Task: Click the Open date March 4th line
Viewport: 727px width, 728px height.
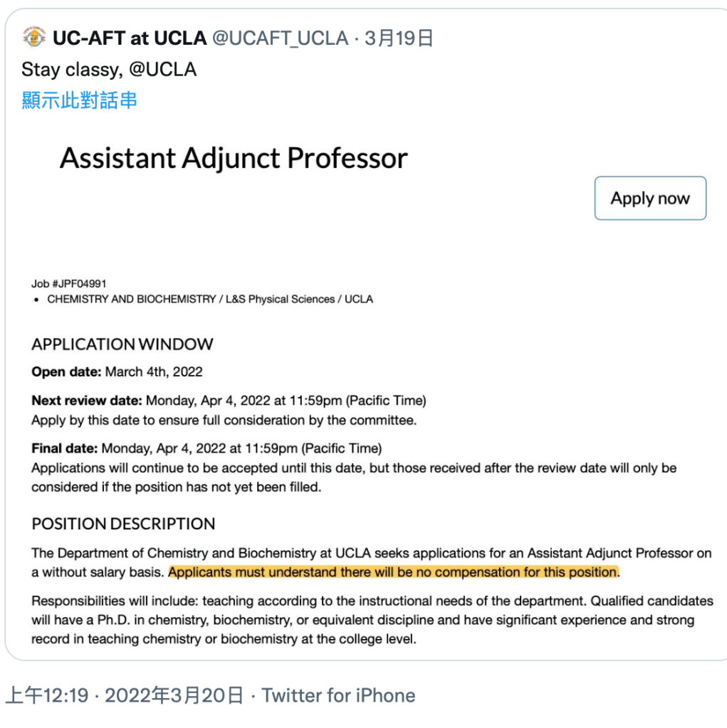Action: tap(117, 372)
